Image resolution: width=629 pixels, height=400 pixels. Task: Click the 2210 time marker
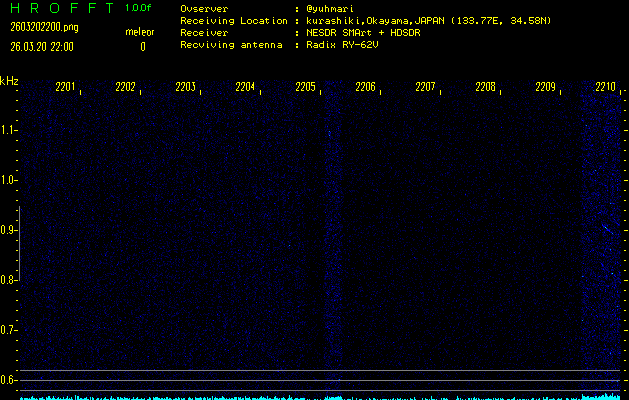click(605, 88)
